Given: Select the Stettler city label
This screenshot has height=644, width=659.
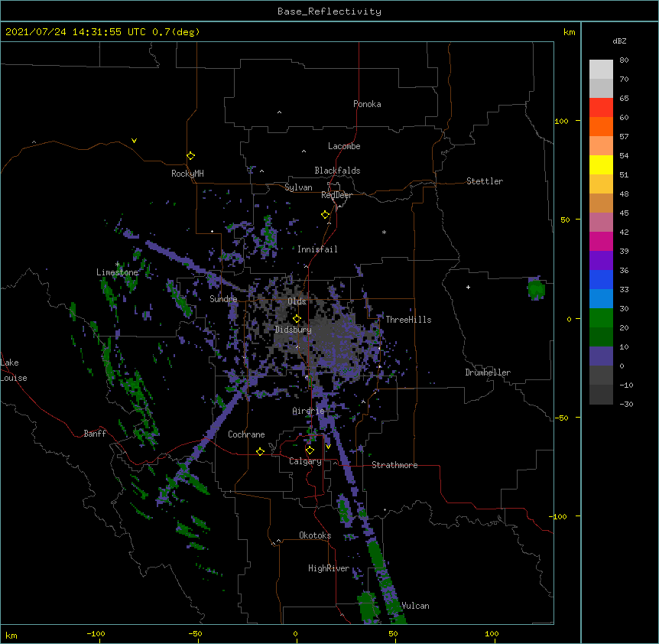Looking at the screenshot, I should pyautogui.click(x=485, y=181).
